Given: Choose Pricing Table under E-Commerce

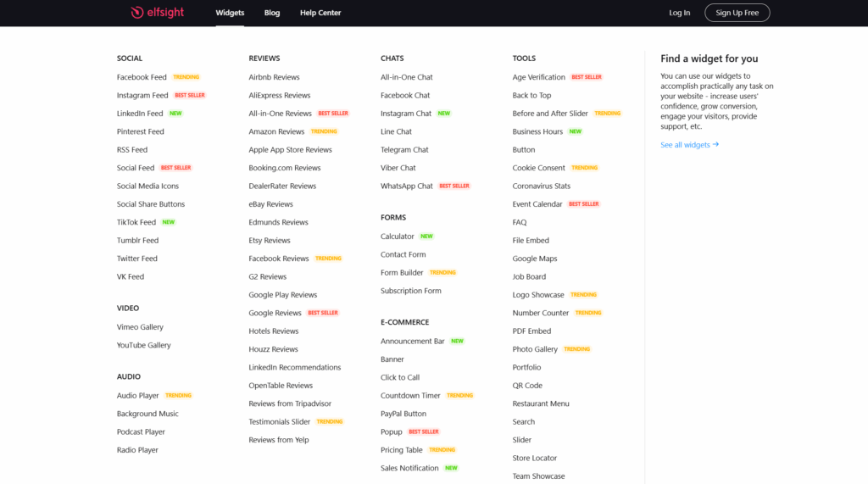Looking at the screenshot, I should 402,450.
